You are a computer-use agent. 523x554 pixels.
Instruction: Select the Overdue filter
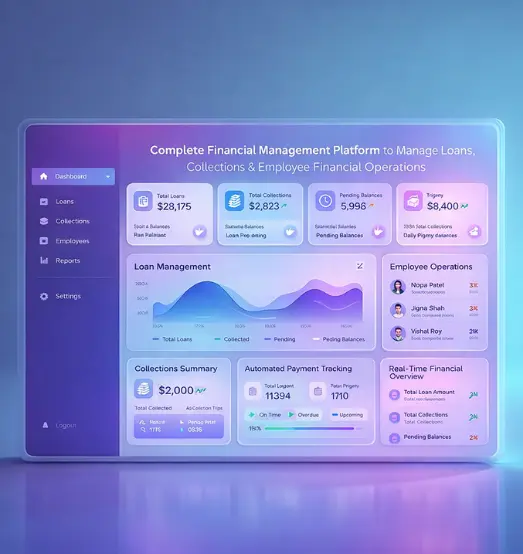tap(304, 415)
